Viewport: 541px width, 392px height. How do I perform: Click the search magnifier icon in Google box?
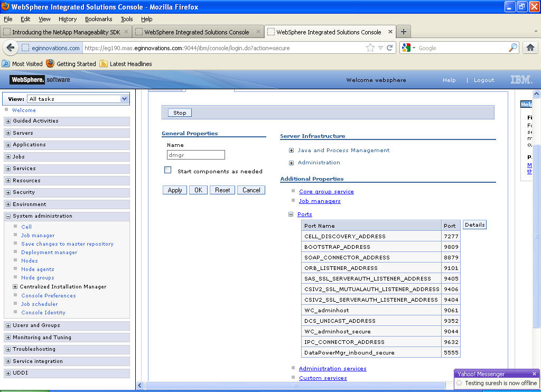[513, 48]
